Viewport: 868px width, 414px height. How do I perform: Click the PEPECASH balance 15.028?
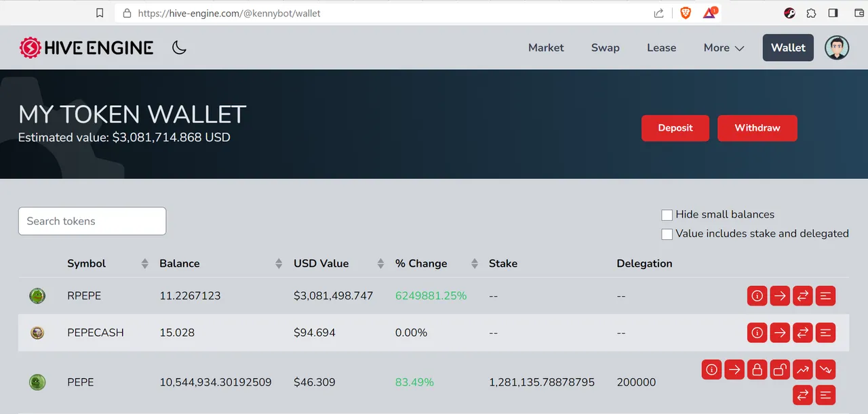point(177,333)
